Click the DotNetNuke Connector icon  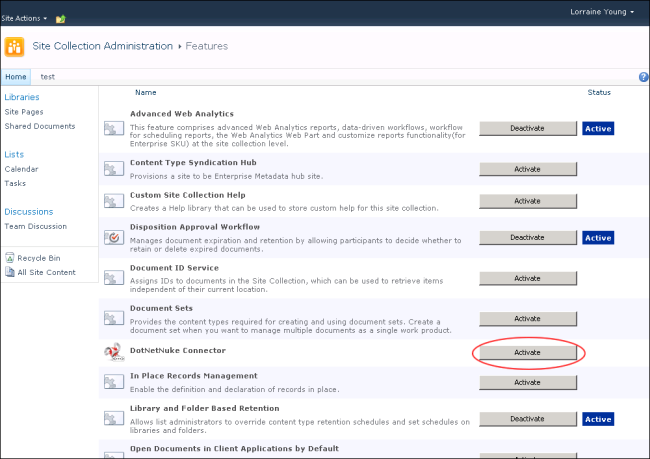click(114, 352)
